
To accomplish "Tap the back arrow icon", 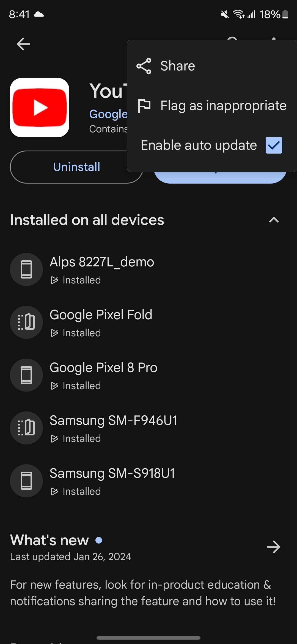I will 23,44.
